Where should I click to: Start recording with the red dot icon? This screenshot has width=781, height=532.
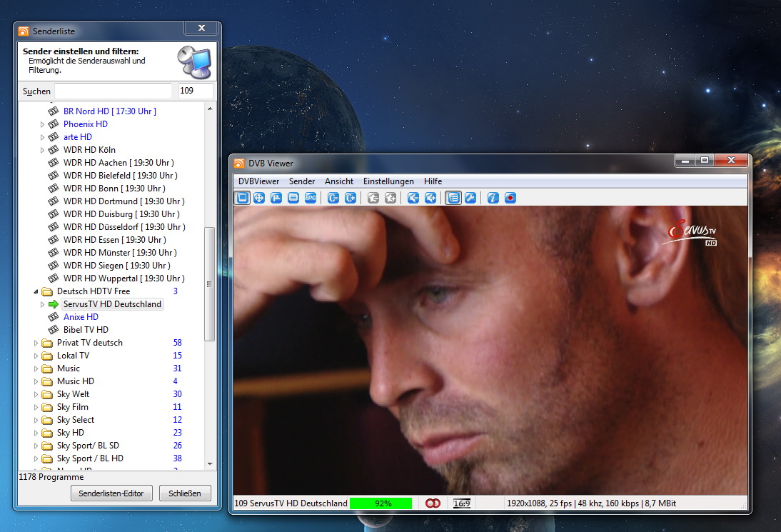click(510, 199)
